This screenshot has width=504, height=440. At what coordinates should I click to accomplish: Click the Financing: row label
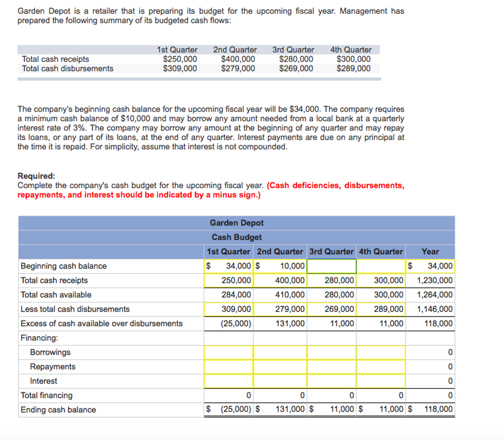pyautogui.click(x=39, y=338)
